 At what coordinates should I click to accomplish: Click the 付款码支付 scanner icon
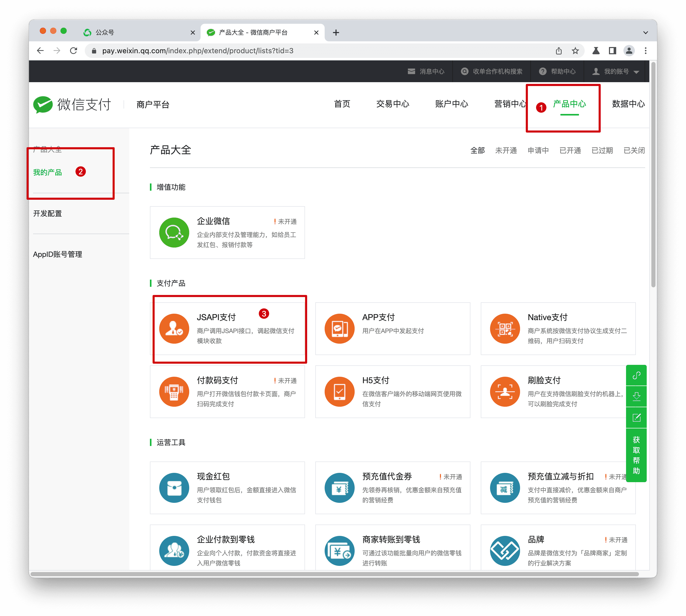[x=174, y=392]
